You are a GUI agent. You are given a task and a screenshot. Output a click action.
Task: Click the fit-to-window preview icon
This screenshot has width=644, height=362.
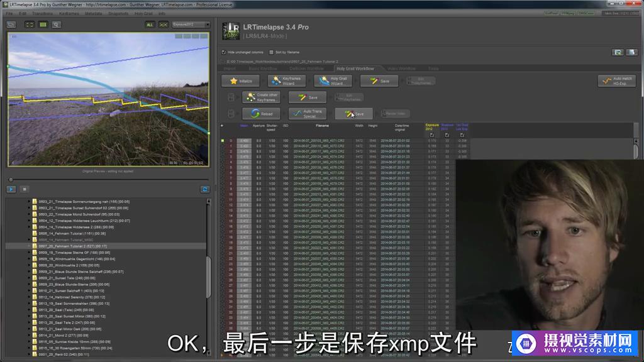click(30, 25)
